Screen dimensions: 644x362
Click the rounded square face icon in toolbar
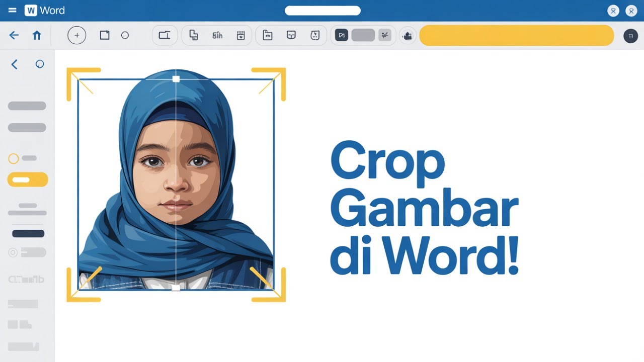tap(314, 35)
